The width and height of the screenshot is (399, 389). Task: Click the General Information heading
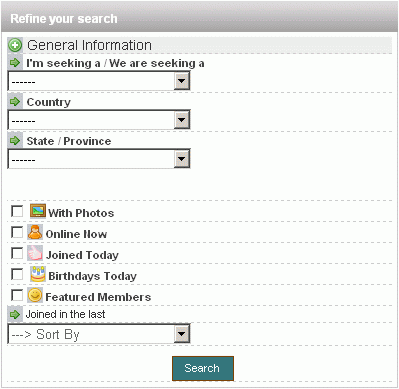click(x=89, y=45)
